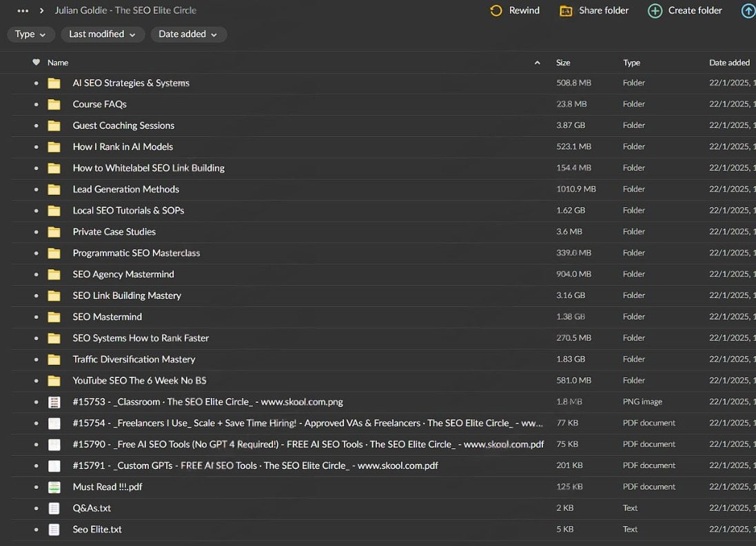Toggle the Name column sort arrow
This screenshot has width=756, height=546.
pyautogui.click(x=538, y=63)
